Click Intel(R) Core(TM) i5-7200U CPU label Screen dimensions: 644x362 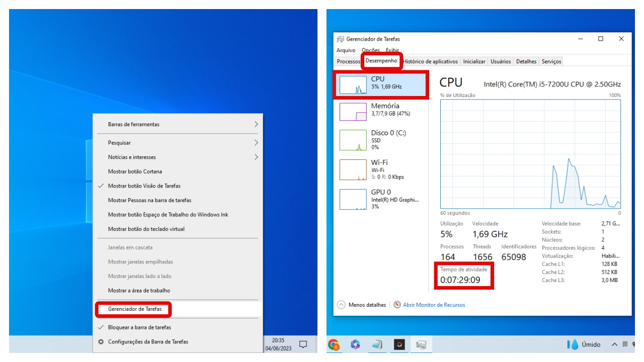click(x=552, y=84)
